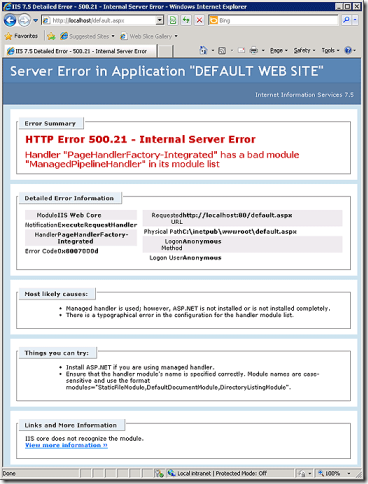Click the status bar security zone globe icon
Image resolution: width=368 pixels, height=484 pixels.
172,473
